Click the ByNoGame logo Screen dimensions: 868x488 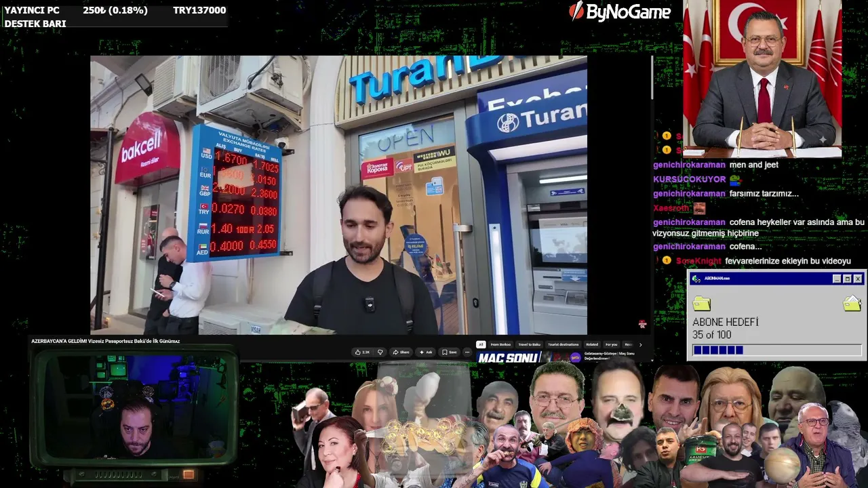(x=619, y=11)
